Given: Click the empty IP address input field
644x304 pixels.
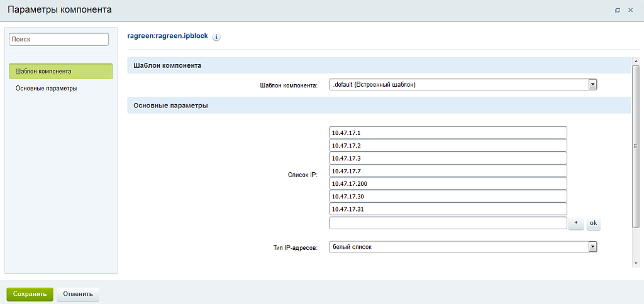Looking at the screenshot, I should click(x=448, y=223).
